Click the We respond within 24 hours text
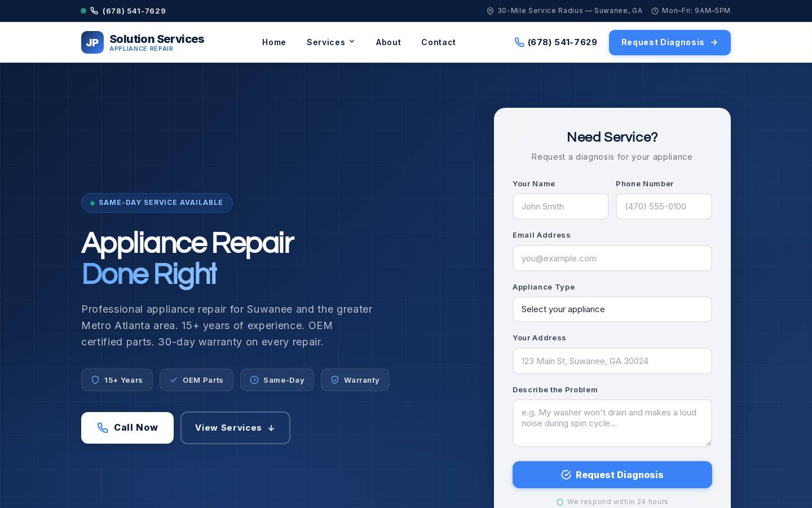The width and height of the screenshot is (812, 508). click(617, 502)
